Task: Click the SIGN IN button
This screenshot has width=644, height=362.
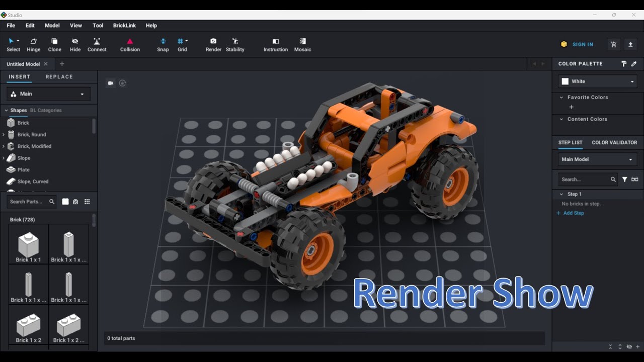Action: click(x=577, y=44)
